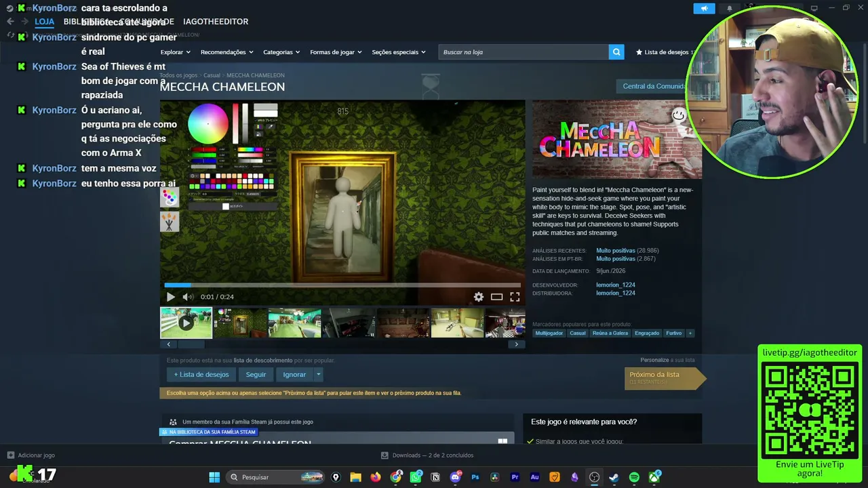Follow the "Todos os jogos" breadcrumb link
This screenshot has width=868, height=488.
[x=179, y=75]
